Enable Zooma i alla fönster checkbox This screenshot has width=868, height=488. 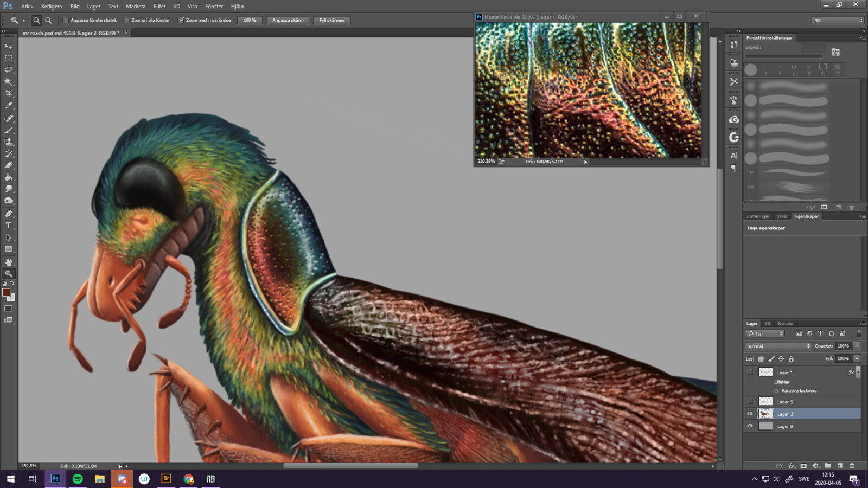(x=126, y=20)
